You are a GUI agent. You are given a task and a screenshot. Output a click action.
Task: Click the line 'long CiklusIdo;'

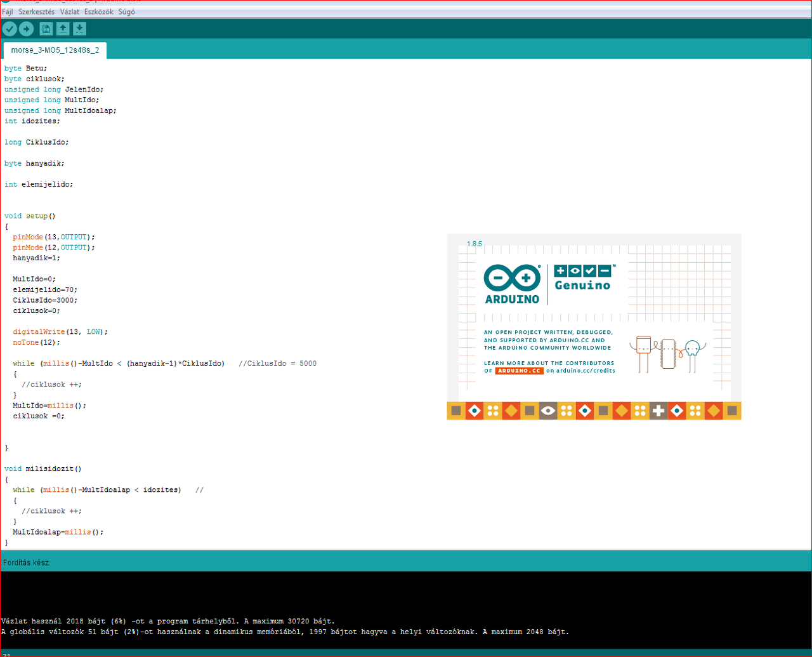(x=37, y=142)
